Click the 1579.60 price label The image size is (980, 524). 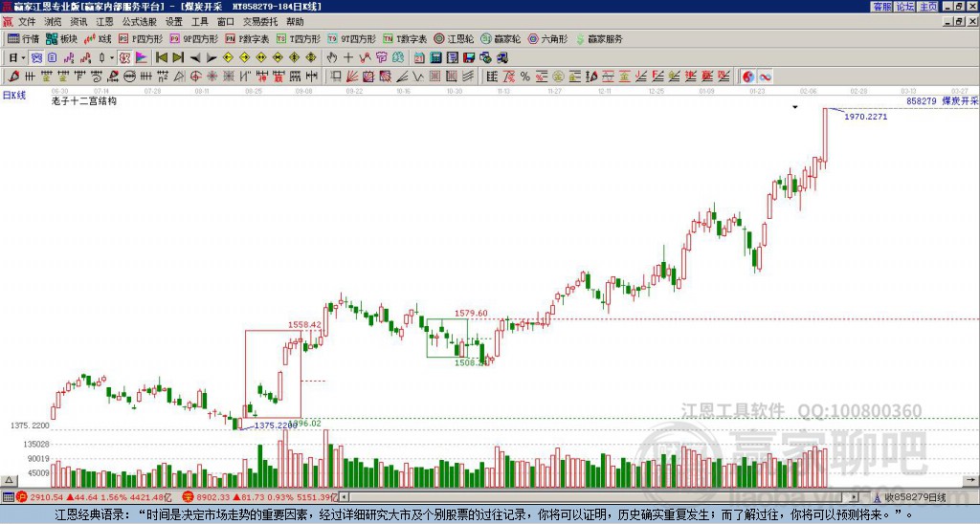(x=471, y=314)
